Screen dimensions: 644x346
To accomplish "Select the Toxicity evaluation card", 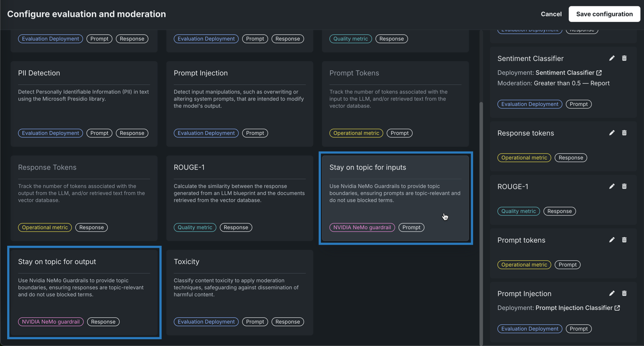I will 239,292.
